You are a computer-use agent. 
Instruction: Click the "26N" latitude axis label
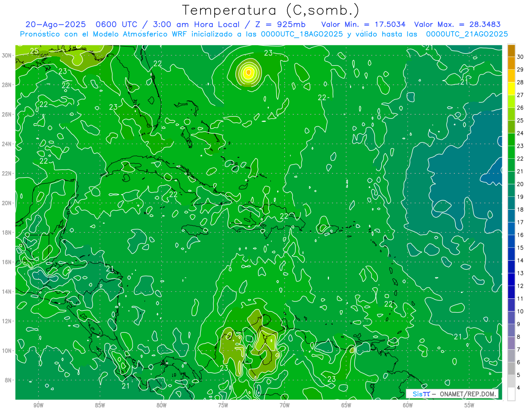point(7,114)
